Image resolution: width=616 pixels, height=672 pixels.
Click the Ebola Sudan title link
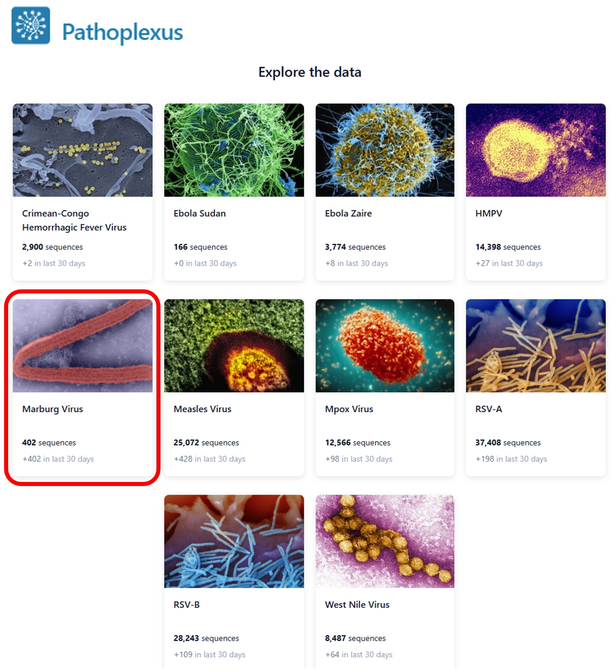pyautogui.click(x=200, y=213)
